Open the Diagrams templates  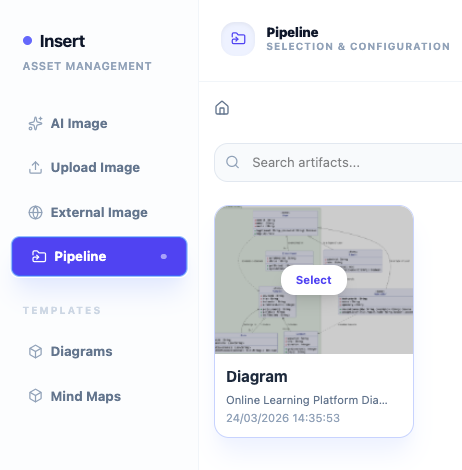pyautogui.click(x=99, y=352)
